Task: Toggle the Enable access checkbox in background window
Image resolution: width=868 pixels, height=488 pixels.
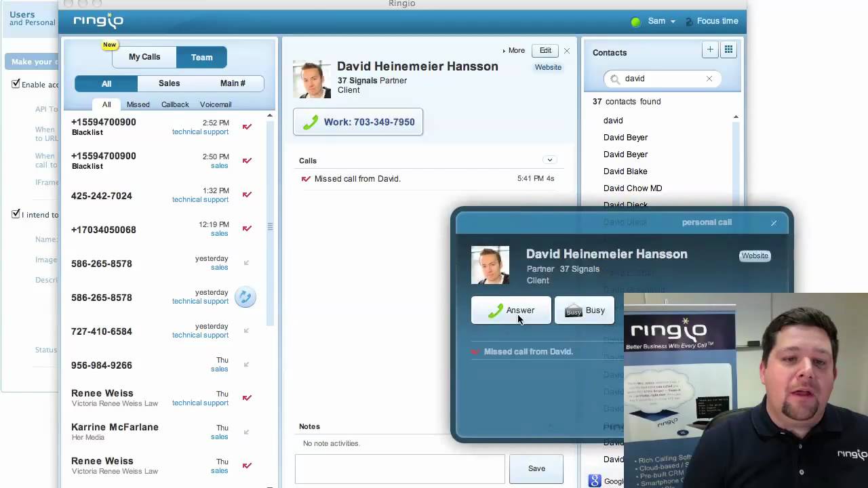Action: coord(16,84)
